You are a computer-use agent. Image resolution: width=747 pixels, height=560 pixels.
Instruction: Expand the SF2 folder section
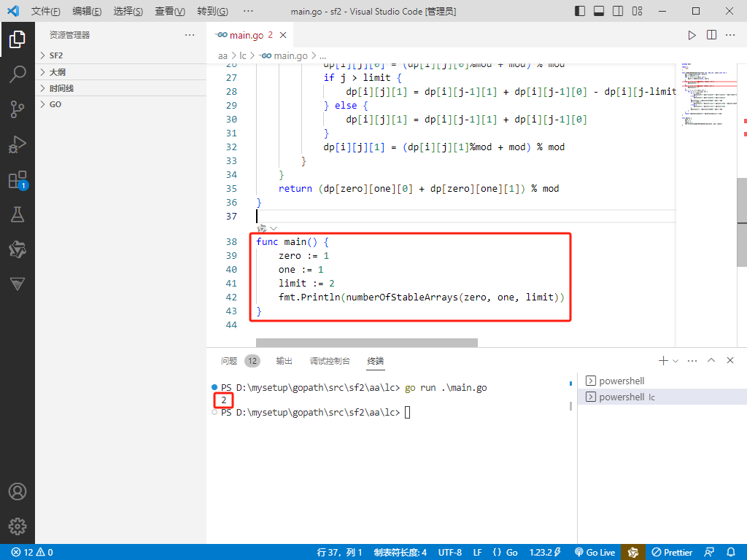(x=120, y=55)
